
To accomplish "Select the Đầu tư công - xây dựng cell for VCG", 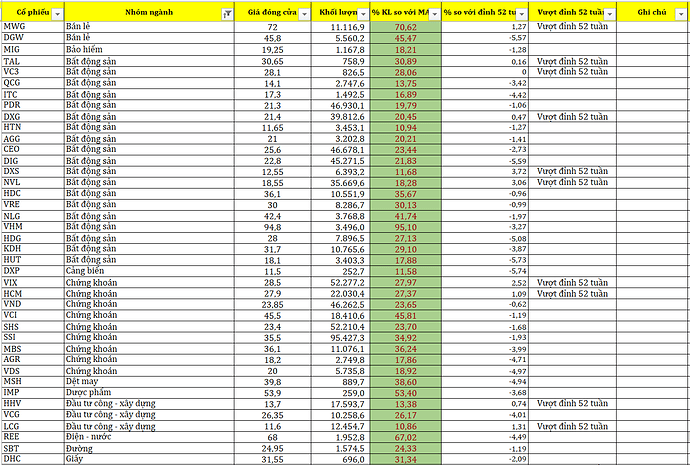I will [149, 415].
